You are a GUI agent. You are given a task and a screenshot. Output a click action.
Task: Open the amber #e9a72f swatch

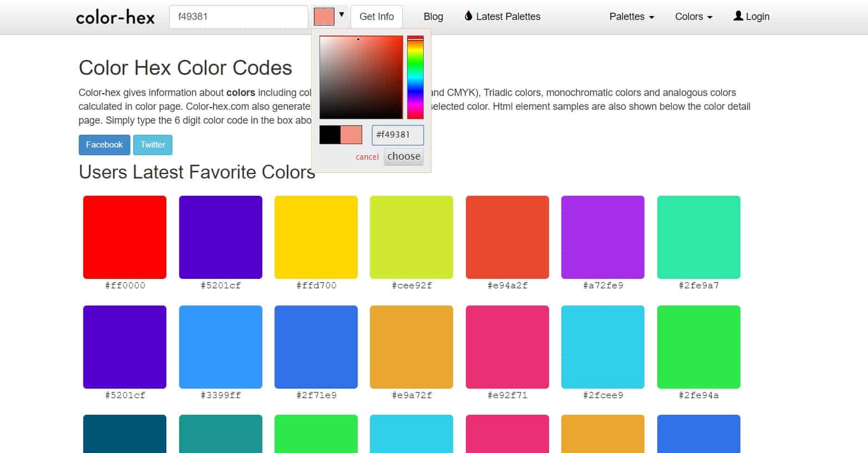pos(412,347)
